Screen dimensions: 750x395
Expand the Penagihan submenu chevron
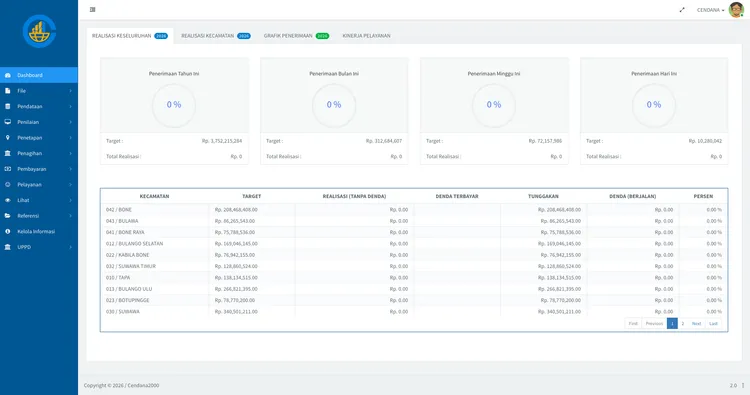70,153
